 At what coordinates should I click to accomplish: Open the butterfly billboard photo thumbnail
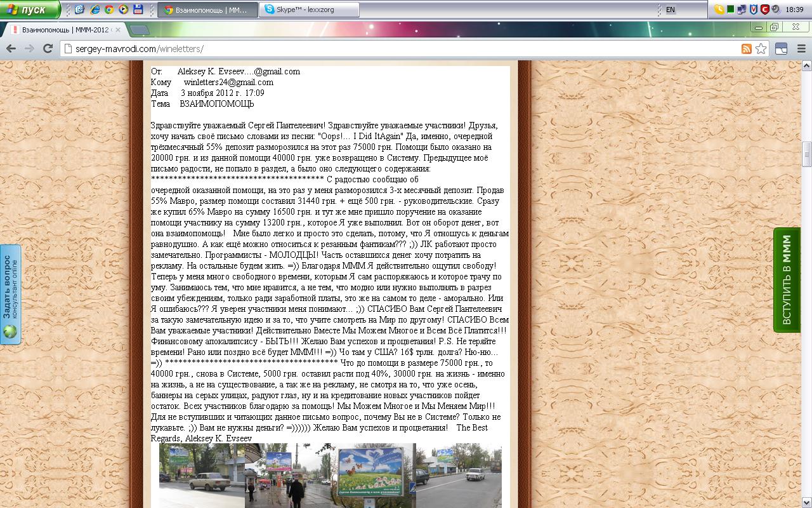pyautogui.click(x=373, y=476)
